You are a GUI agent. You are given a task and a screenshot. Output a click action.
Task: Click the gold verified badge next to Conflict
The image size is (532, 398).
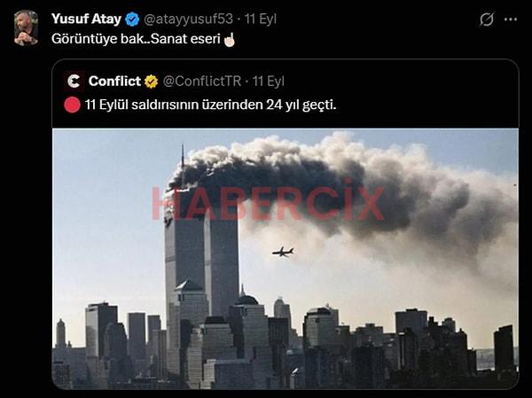[152, 82]
